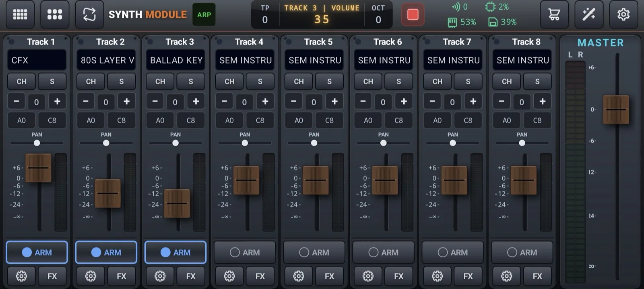Decrease Track 6 transpose with minus
The image size is (644, 289).
pos(363,101)
